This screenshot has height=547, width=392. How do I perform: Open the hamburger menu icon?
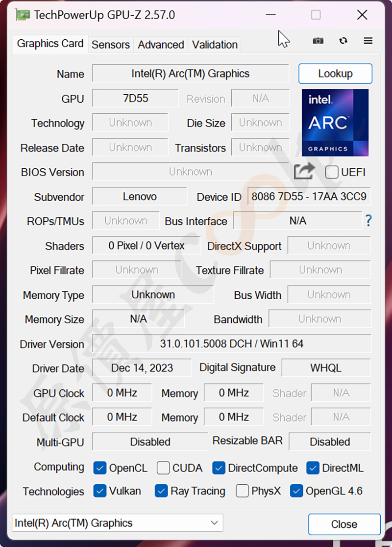pos(368,41)
